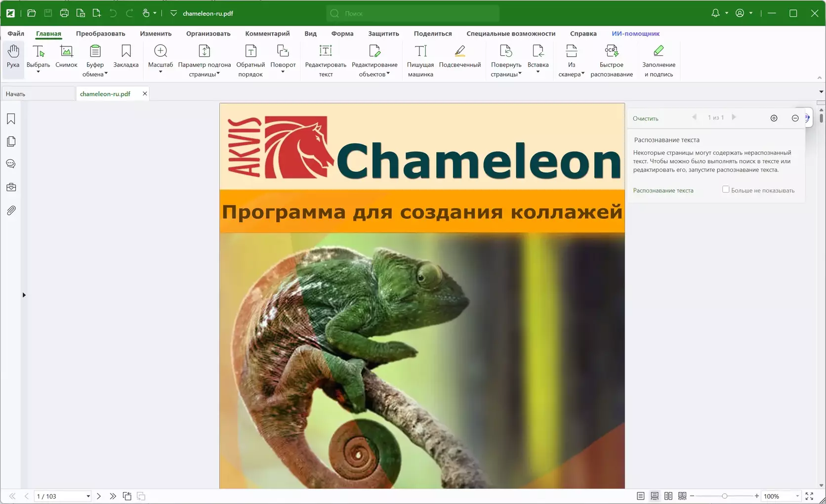This screenshot has height=504, width=826.
Task: Click the Поиск search field
Action: click(x=413, y=13)
